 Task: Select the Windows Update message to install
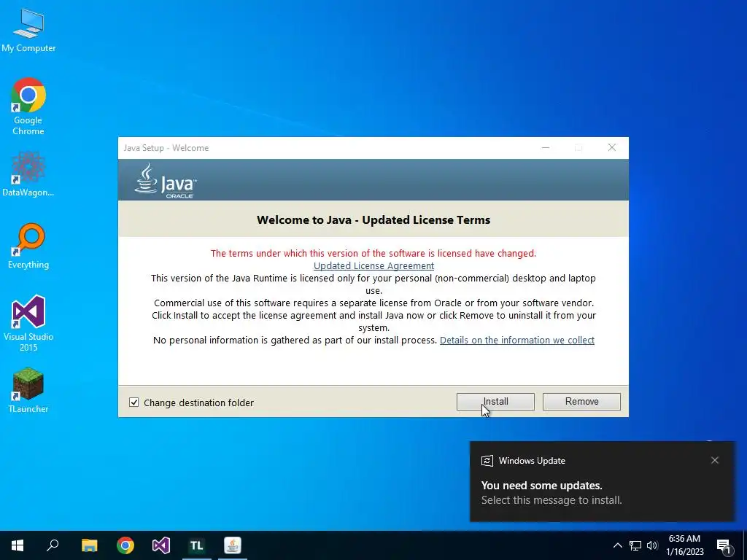tap(551, 500)
